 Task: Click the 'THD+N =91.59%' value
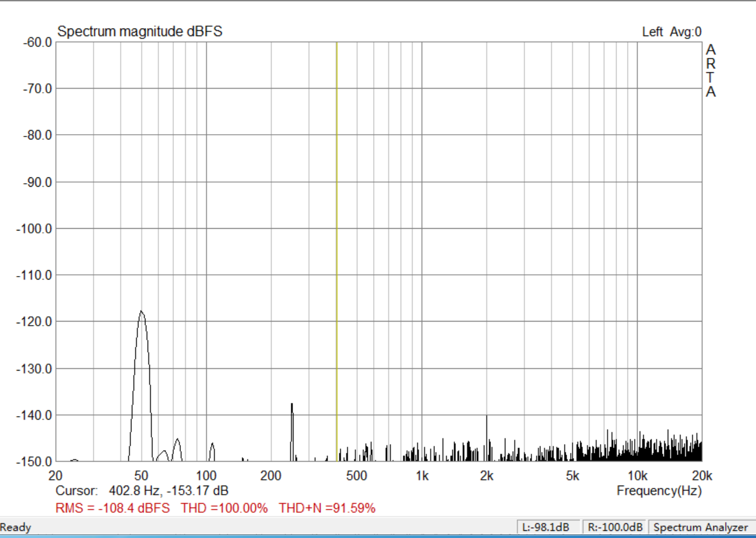(327, 508)
